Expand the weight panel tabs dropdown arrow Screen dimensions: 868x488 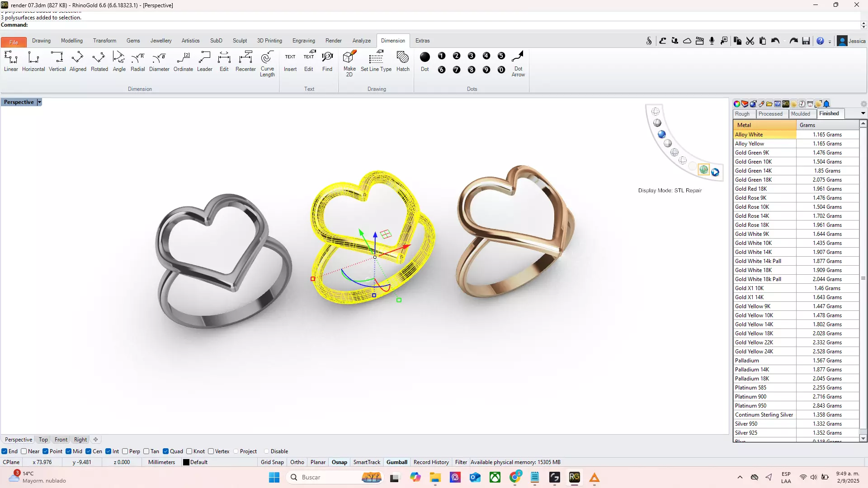863,113
